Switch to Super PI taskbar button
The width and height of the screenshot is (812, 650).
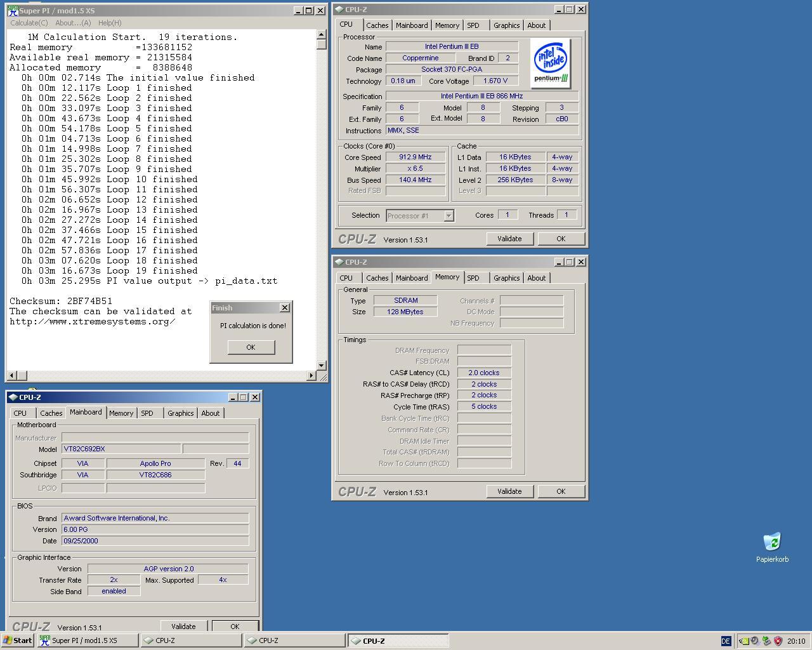click(x=88, y=640)
